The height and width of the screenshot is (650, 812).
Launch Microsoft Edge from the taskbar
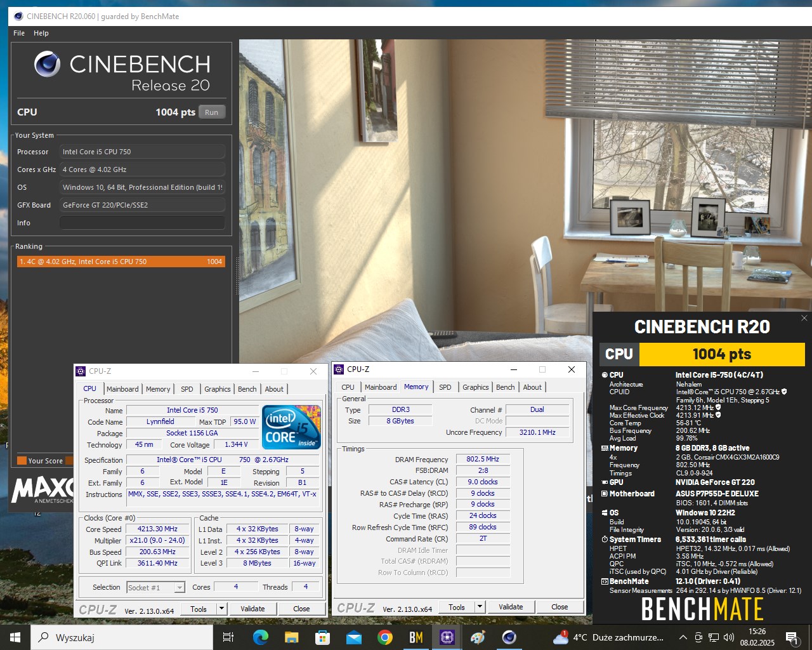pyautogui.click(x=261, y=637)
